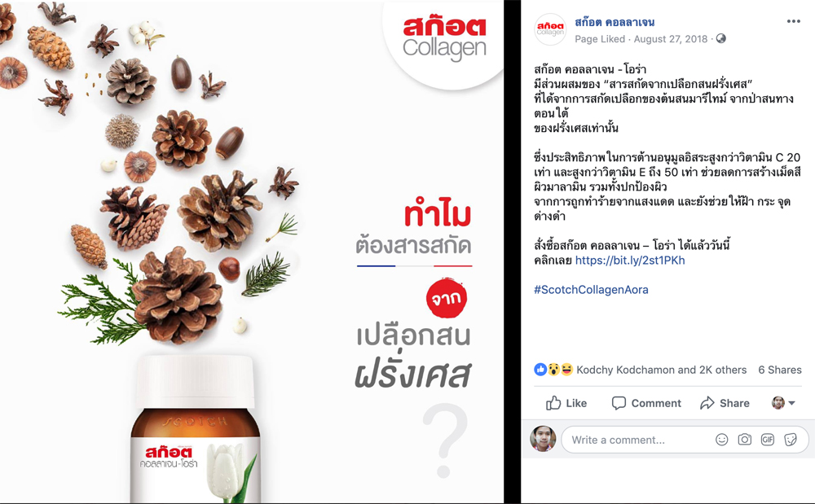The width and height of the screenshot is (815, 504).
Task: Click the Scotch Collagen page profile picture
Action: tap(550, 29)
